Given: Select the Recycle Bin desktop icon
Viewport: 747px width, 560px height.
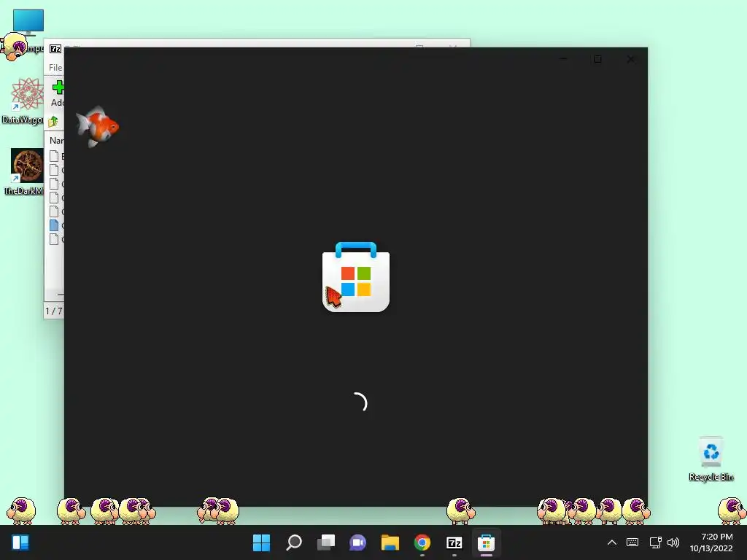Looking at the screenshot, I should click(711, 459).
